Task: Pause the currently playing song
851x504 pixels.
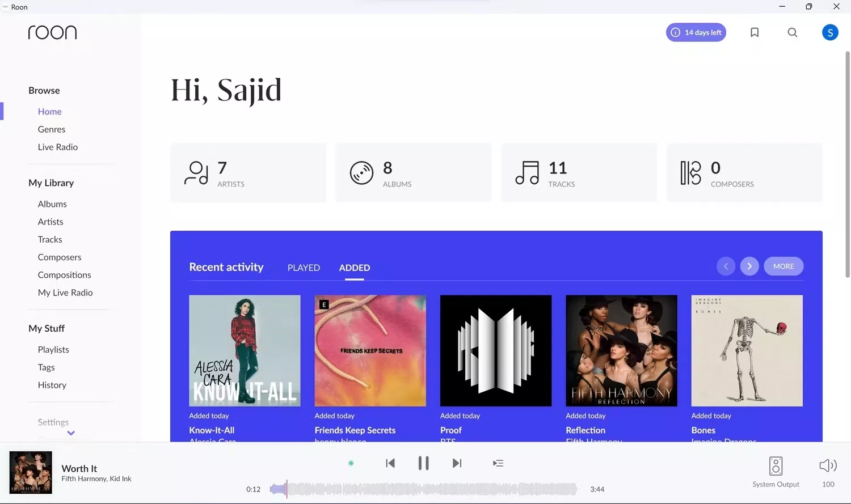Action: click(423, 463)
